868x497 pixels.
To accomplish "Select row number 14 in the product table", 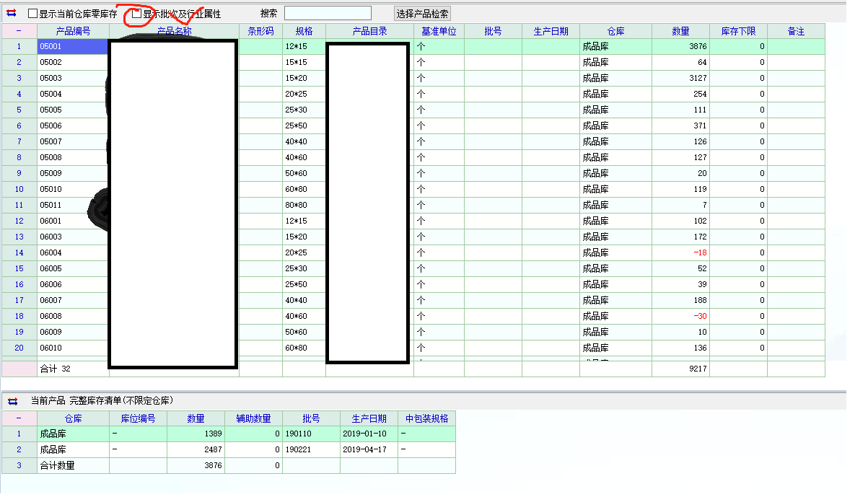I will (19, 252).
